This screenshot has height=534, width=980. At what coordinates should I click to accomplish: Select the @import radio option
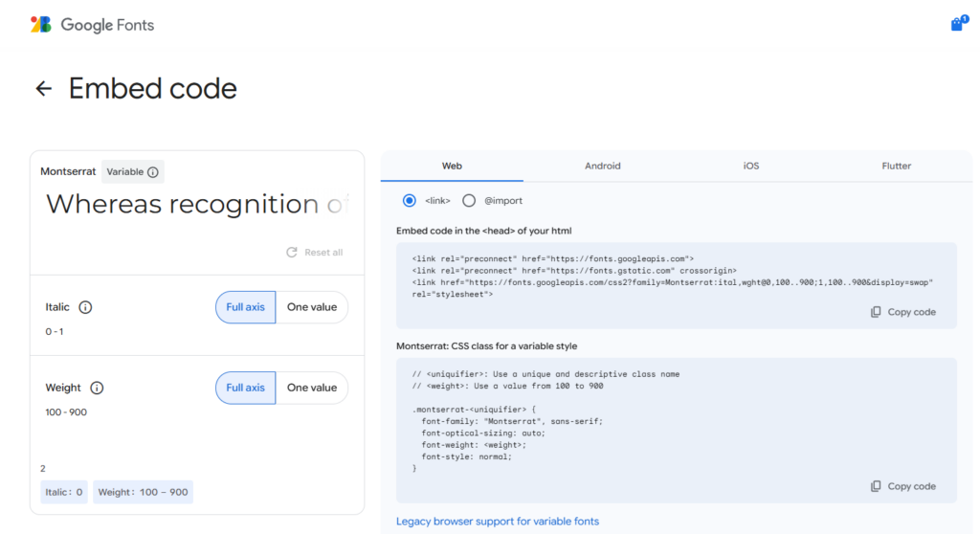pos(469,201)
